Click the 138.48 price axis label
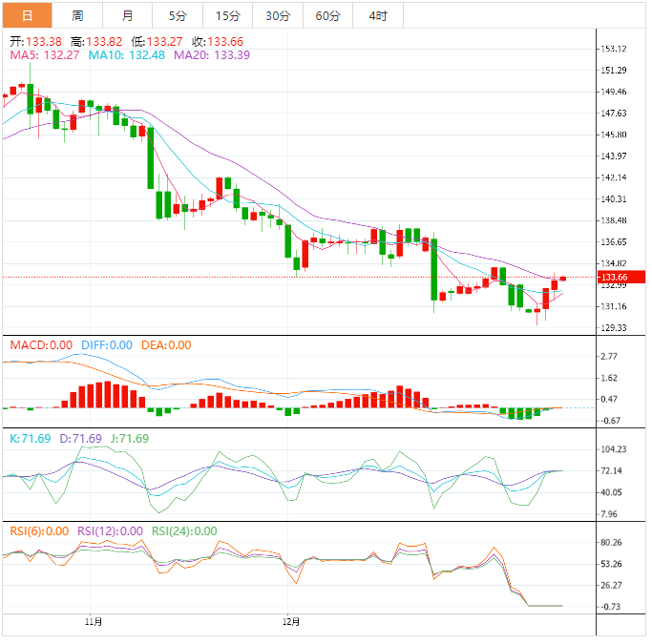Screen dimensions: 652x644 tap(613, 220)
